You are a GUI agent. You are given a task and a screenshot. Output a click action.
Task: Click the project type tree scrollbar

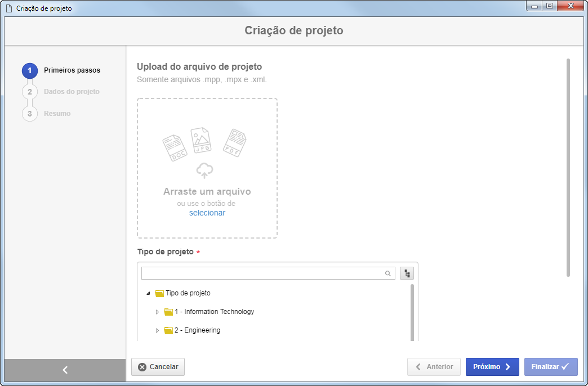click(412, 312)
